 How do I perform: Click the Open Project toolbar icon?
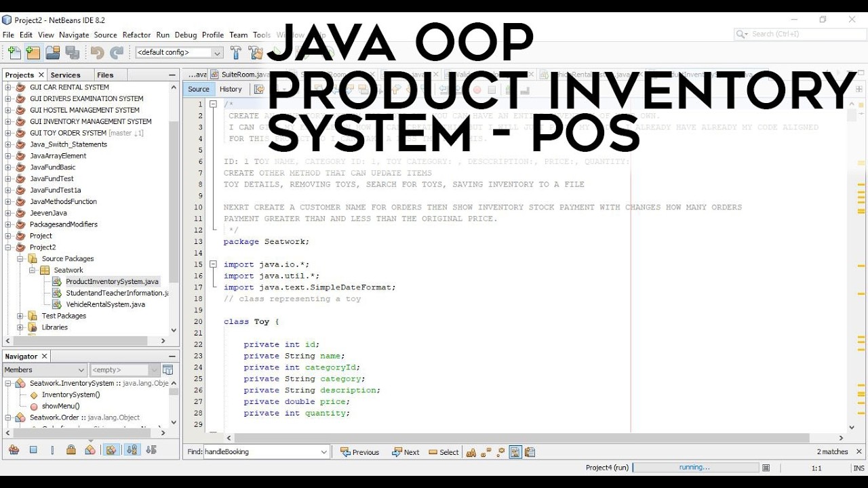click(53, 52)
